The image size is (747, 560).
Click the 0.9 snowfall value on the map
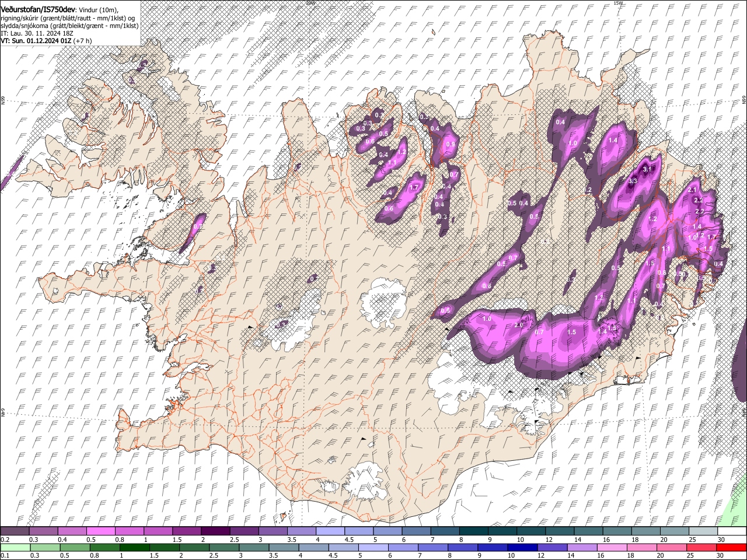click(x=450, y=144)
